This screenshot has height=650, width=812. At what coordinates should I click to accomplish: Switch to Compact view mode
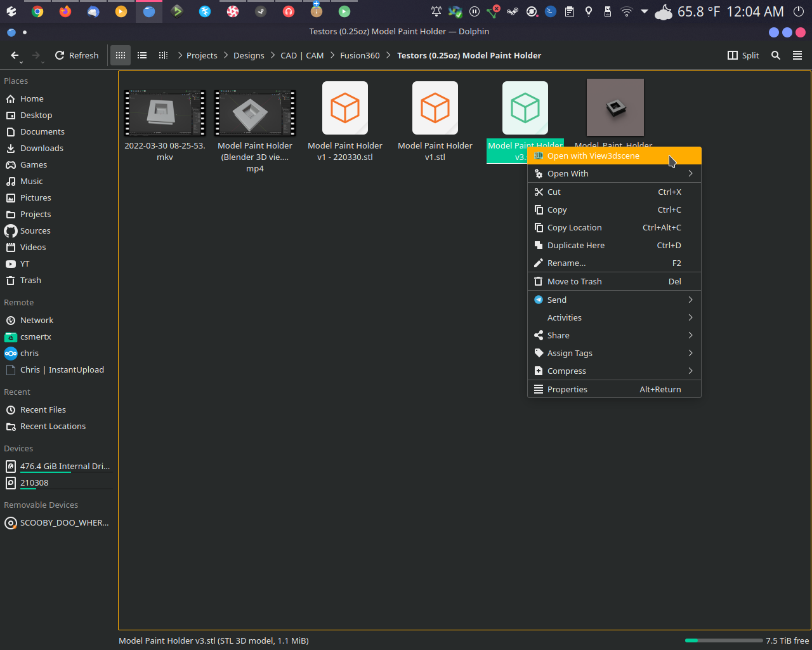tap(142, 56)
